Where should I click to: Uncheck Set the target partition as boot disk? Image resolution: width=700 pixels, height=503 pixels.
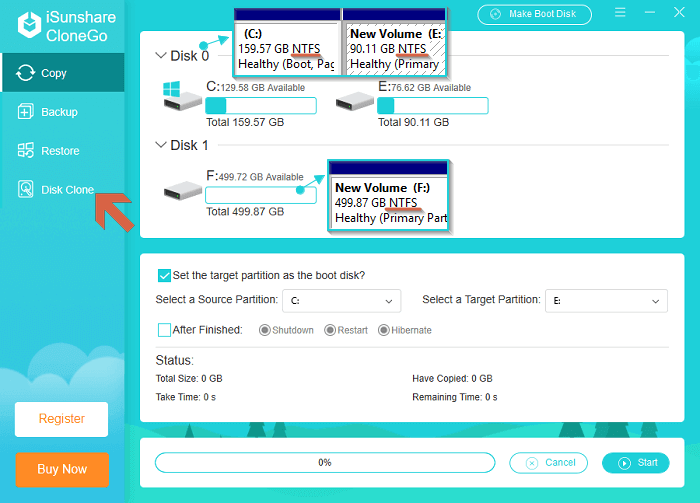164,275
